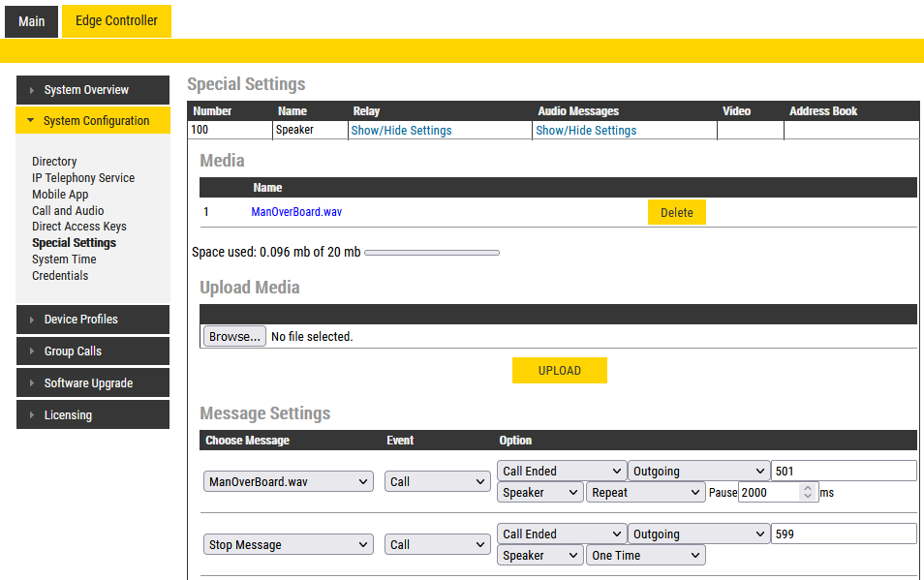This screenshot has width=924, height=580.
Task: Delete the ManOverBoard.wav file
Action: [676, 212]
